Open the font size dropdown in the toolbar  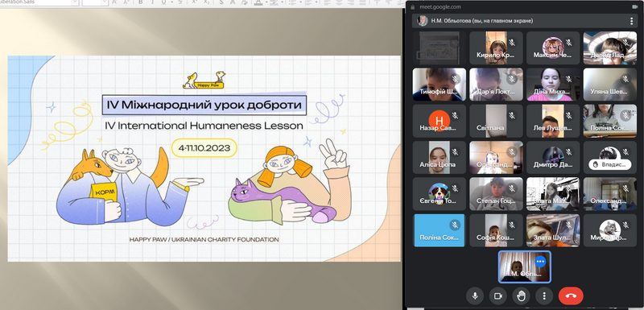tap(105, 2)
